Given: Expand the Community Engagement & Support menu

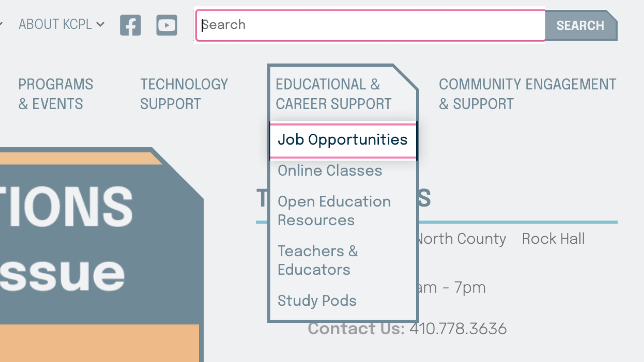Looking at the screenshot, I should tap(527, 94).
